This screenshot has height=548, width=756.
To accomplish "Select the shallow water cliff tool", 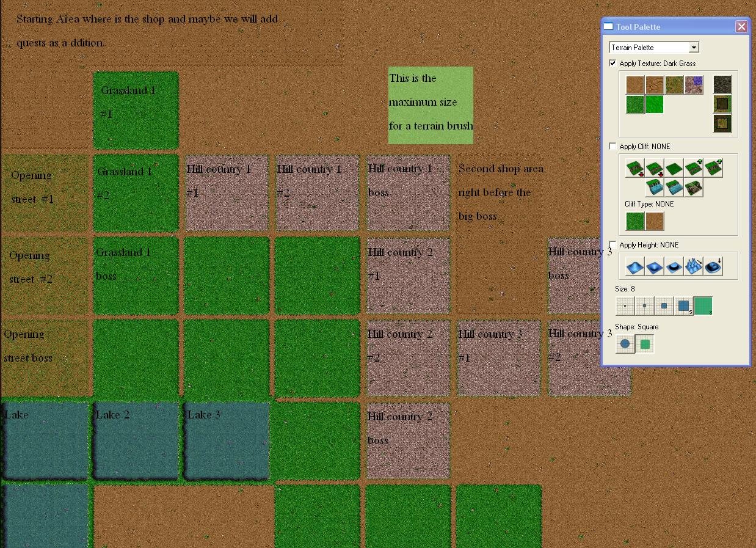I will click(x=674, y=188).
